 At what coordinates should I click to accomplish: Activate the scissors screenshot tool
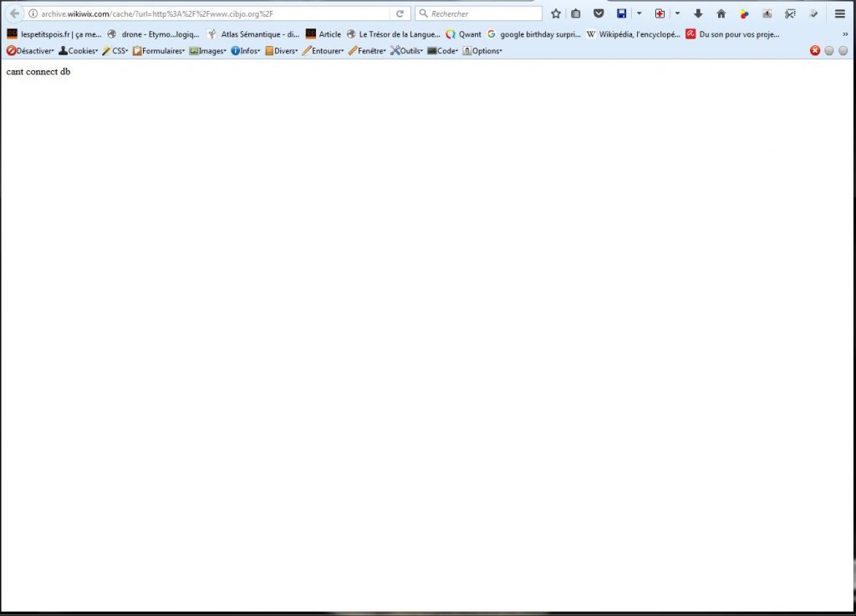click(790, 13)
